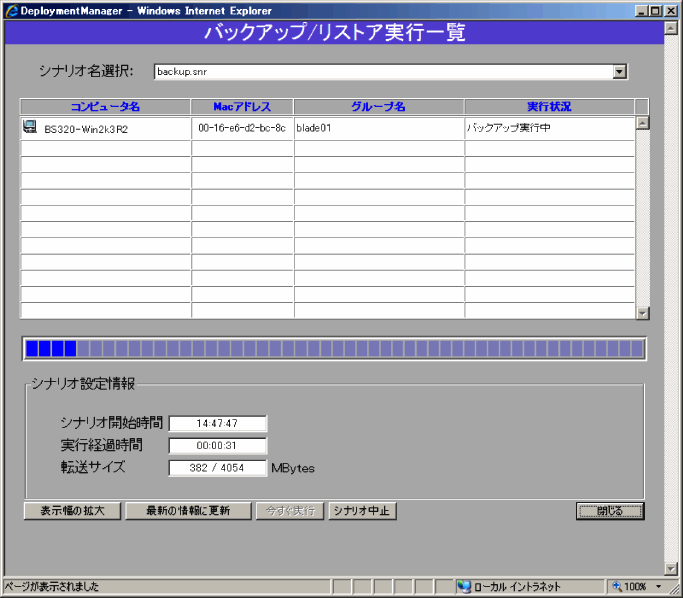Click the バックアップ/リストア実行一覧 page title
The height and width of the screenshot is (598, 683).
point(335,32)
